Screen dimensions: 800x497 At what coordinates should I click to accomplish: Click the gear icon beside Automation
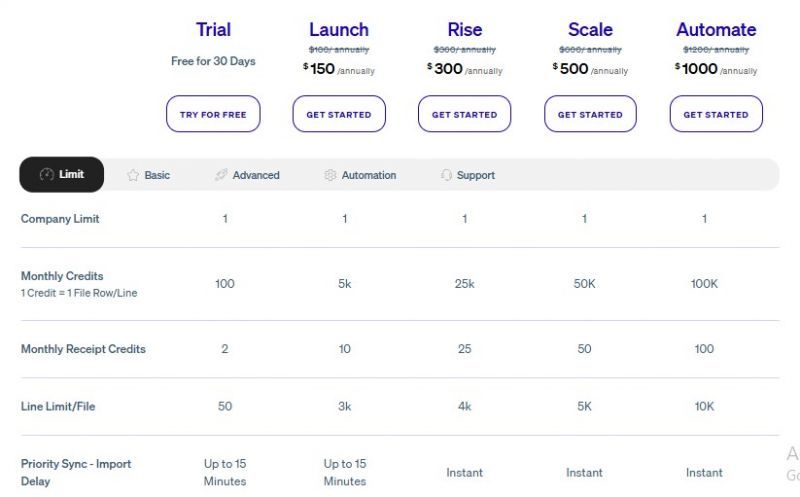click(x=330, y=175)
